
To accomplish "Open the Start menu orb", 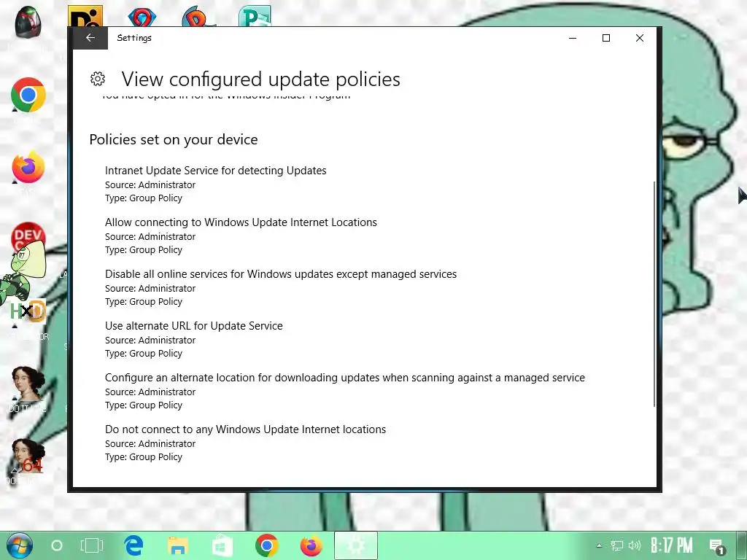I will (19, 545).
